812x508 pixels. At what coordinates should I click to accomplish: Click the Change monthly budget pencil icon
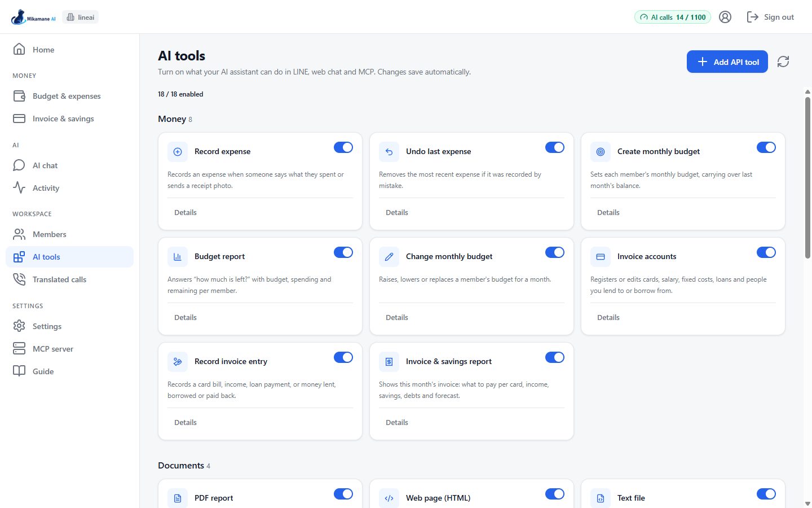coord(389,257)
